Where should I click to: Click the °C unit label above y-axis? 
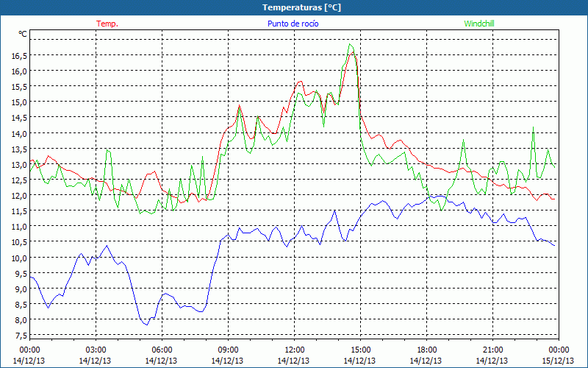click(22, 34)
